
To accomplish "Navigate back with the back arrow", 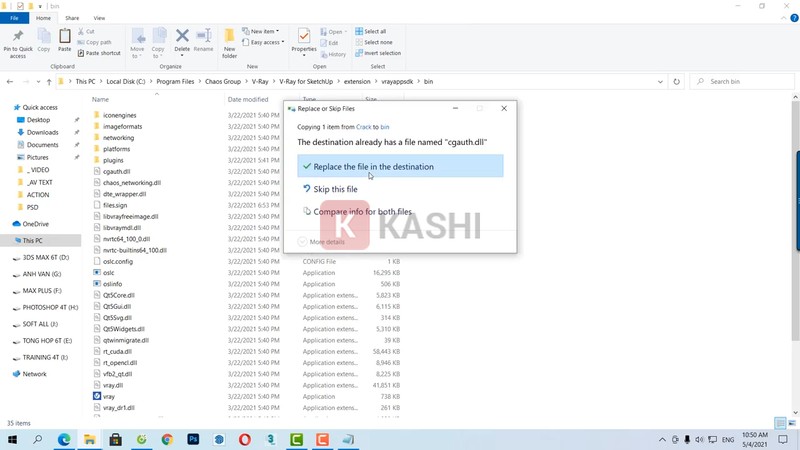I will [10, 82].
